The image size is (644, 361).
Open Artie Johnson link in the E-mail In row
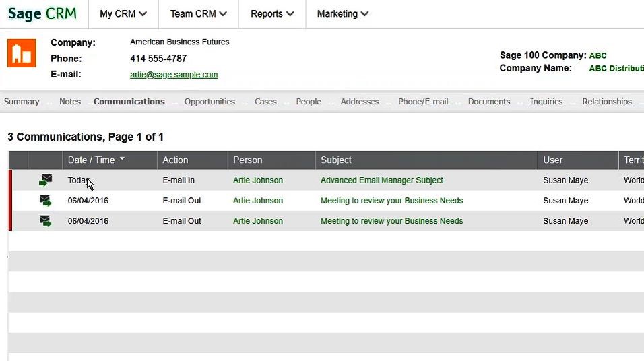tap(257, 180)
